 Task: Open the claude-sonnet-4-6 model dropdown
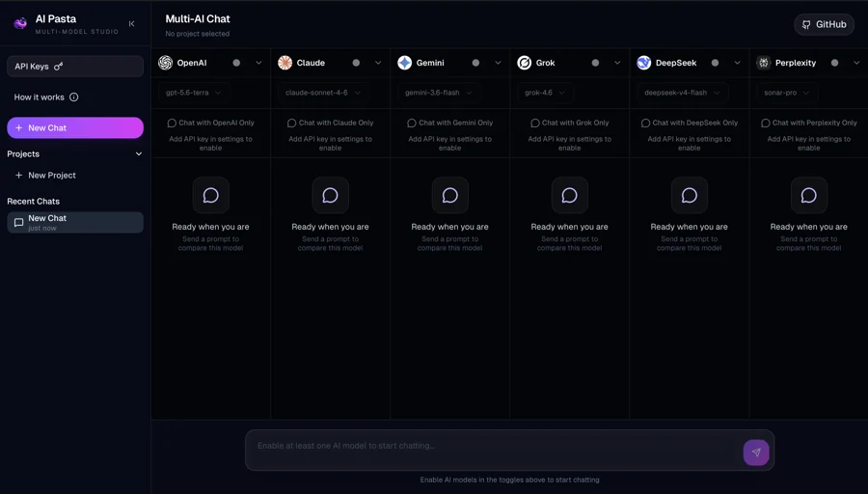[x=323, y=93]
